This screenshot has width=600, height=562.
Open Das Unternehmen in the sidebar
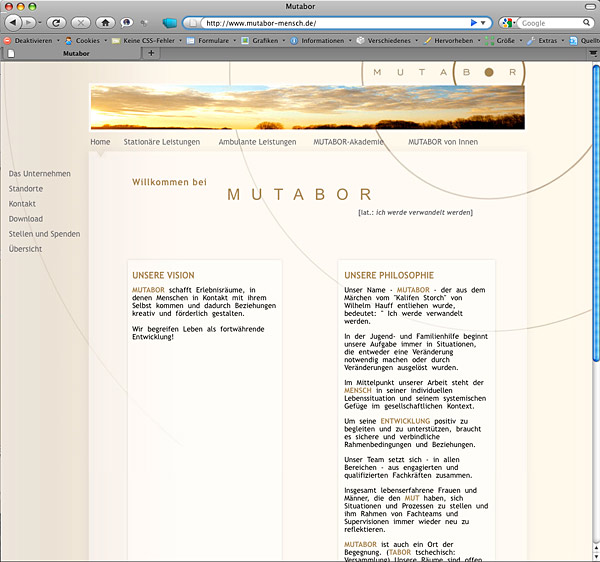40,174
